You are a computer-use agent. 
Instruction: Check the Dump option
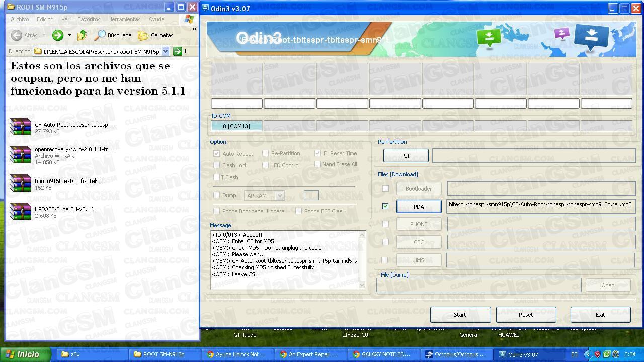coord(216,195)
